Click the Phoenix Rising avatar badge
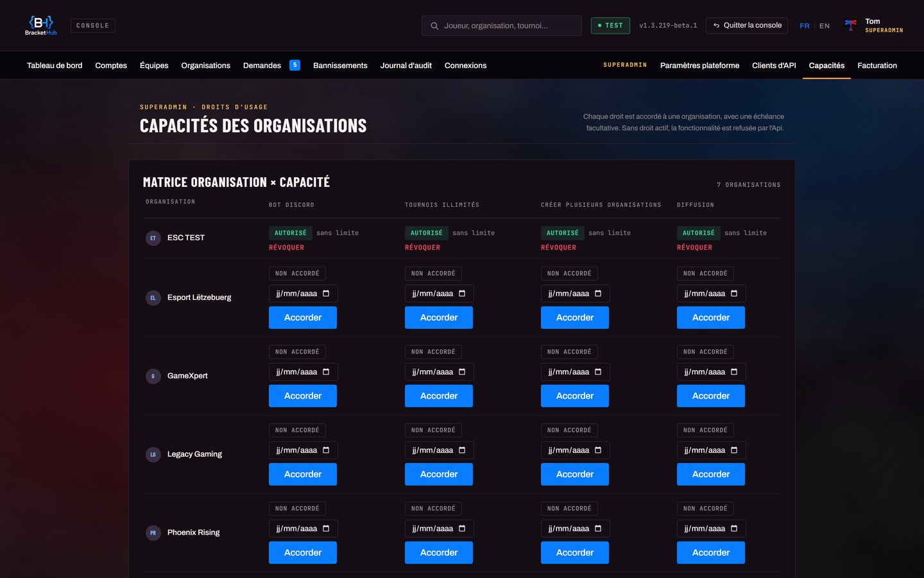This screenshot has width=924, height=578. [x=153, y=533]
